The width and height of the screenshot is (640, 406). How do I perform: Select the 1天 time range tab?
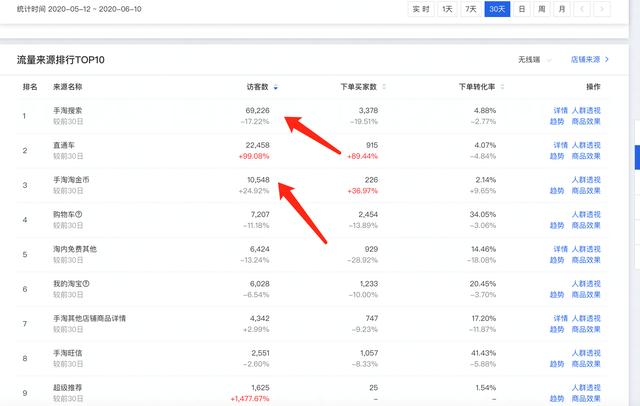click(x=447, y=9)
